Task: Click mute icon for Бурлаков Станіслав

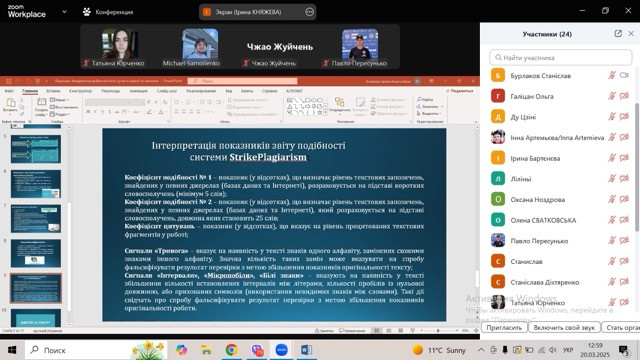Action: click(x=611, y=76)
